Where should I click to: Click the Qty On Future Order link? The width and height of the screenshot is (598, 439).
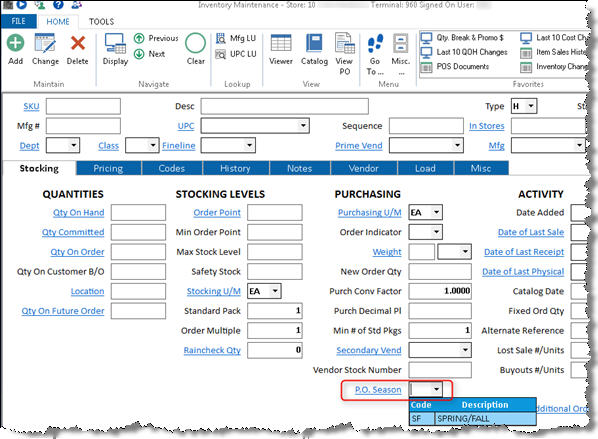[63, 311]
